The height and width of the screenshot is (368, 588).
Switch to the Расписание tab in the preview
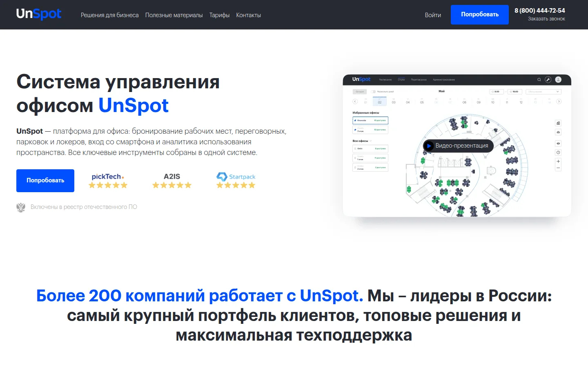click(x=385, y=80)
